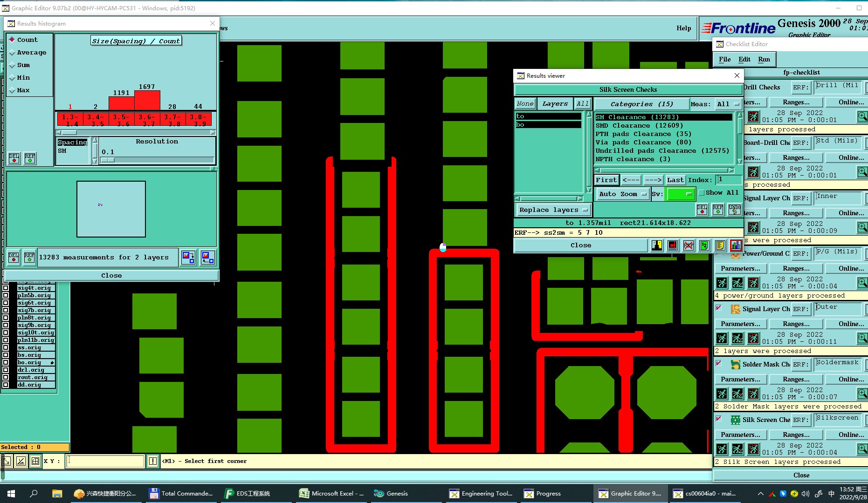This screenshot has height=503, width=868.
Task: Click histogram transfer icon with up arrow
Action: click(x=208, y=257)
